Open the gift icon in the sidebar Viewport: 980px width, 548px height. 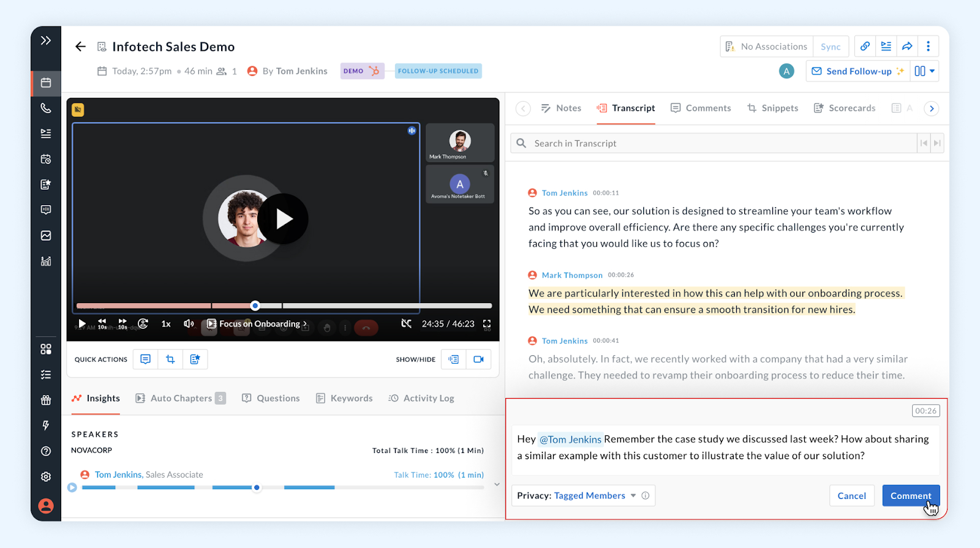coord(46,400)
